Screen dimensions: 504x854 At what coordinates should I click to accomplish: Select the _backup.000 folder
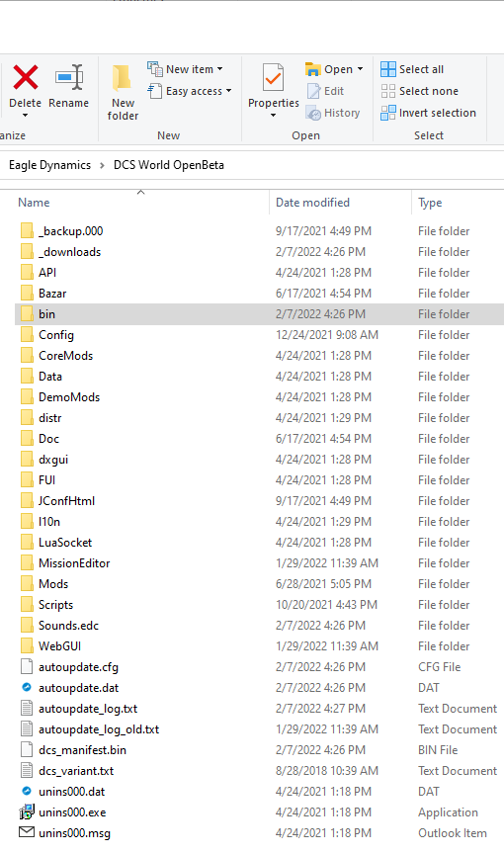click(71, 231)
